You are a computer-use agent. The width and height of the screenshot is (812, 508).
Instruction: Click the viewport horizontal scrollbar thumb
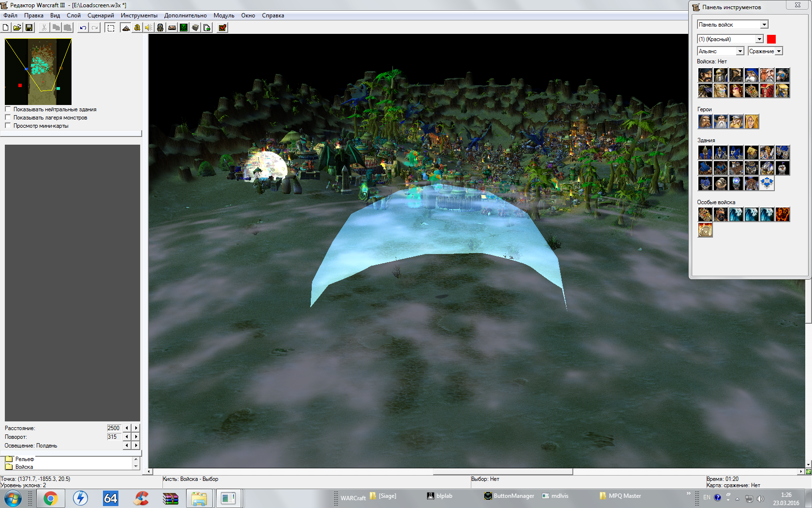pos(503,471)
